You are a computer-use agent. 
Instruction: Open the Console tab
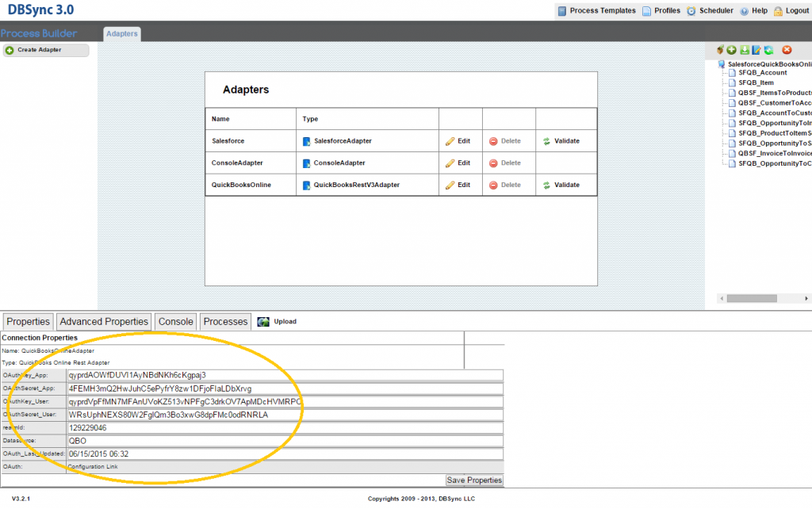pos(175,321)
